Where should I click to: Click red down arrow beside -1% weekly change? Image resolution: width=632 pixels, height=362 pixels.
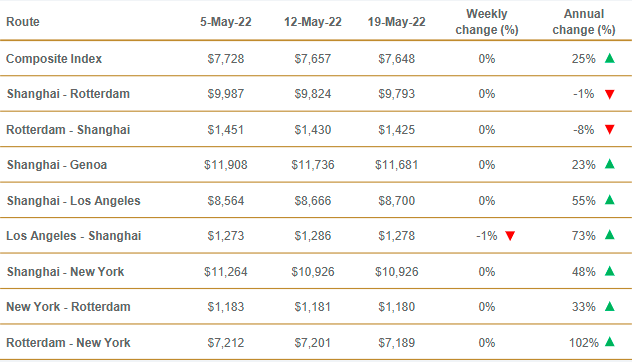[510, 236]
